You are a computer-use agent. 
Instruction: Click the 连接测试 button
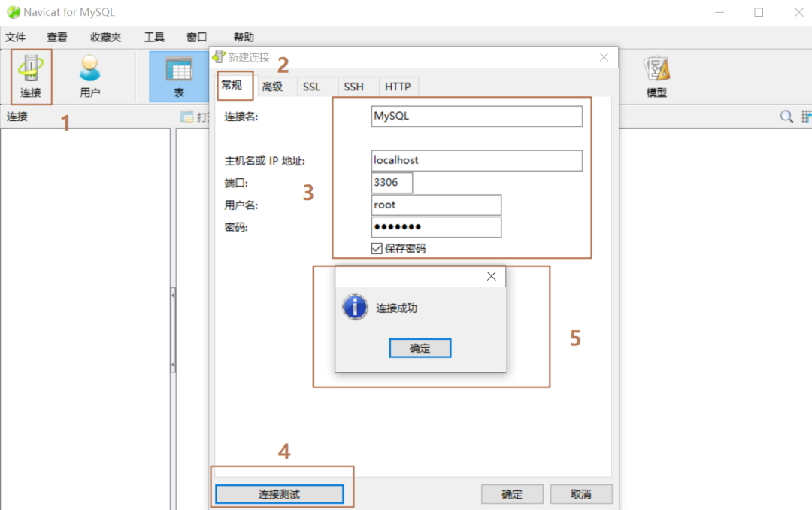pos(280,494)
